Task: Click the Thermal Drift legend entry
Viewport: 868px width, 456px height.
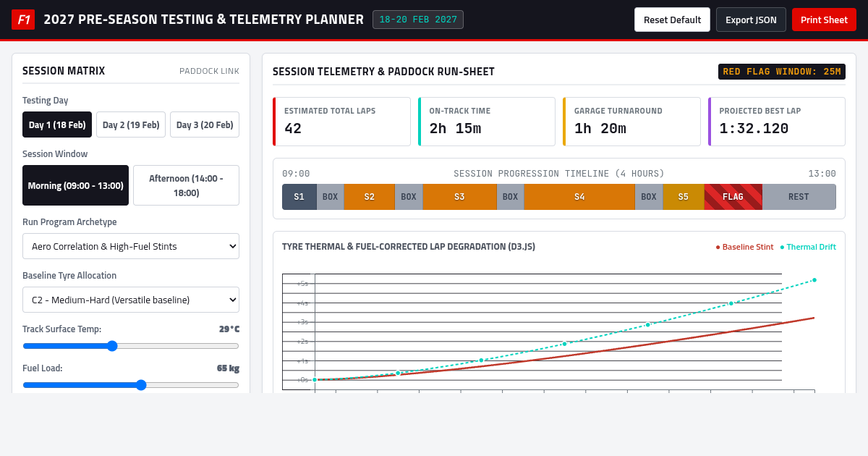Action: pyautogui.click(x=808, y=247)
